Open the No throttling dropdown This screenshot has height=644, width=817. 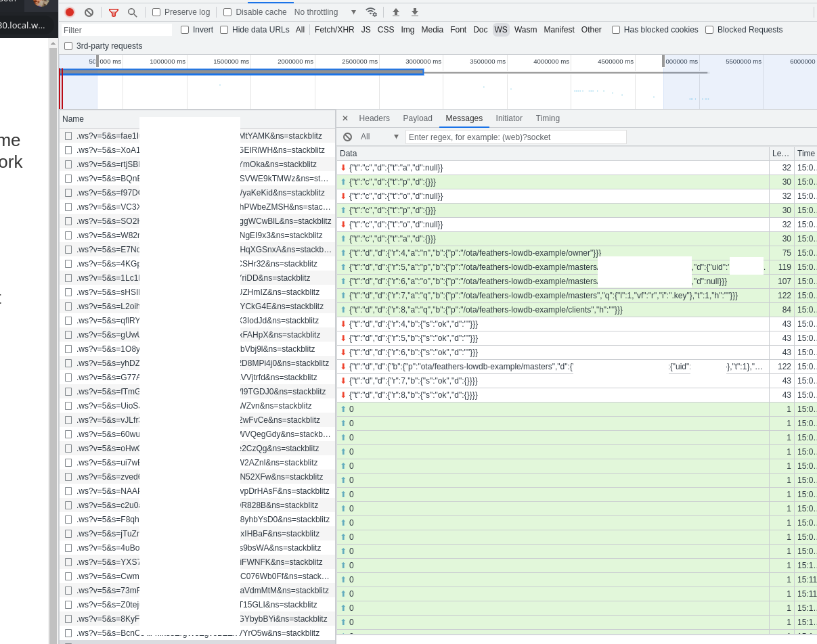click(326, 12)
